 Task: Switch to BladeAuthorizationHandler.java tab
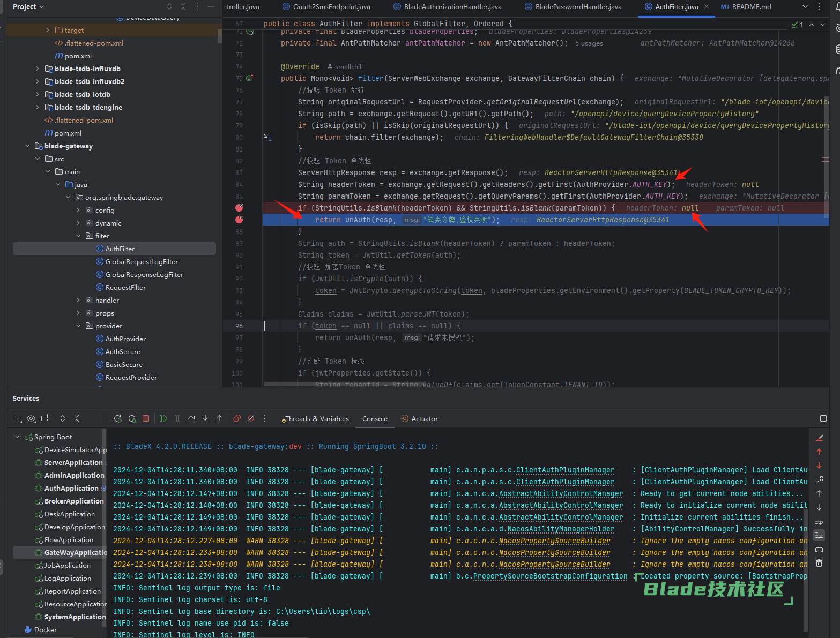tap(447, 6)
